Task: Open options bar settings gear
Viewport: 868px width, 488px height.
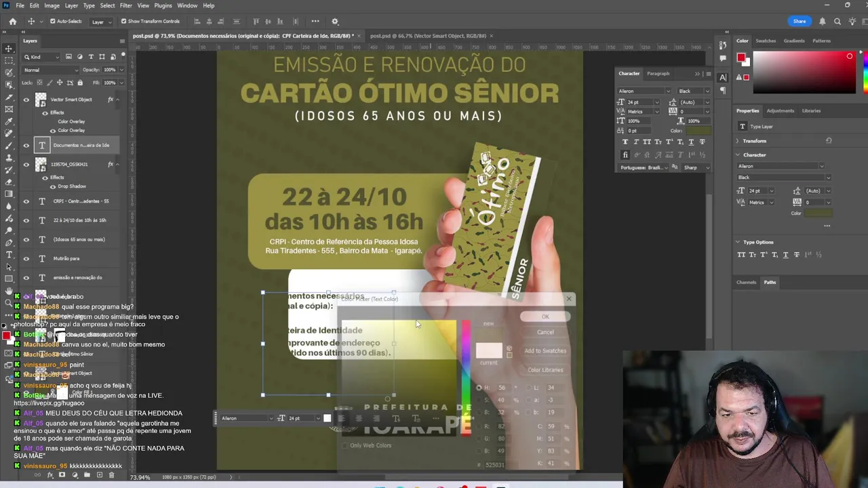Action: pyautogui.click(x=335, y=22)
